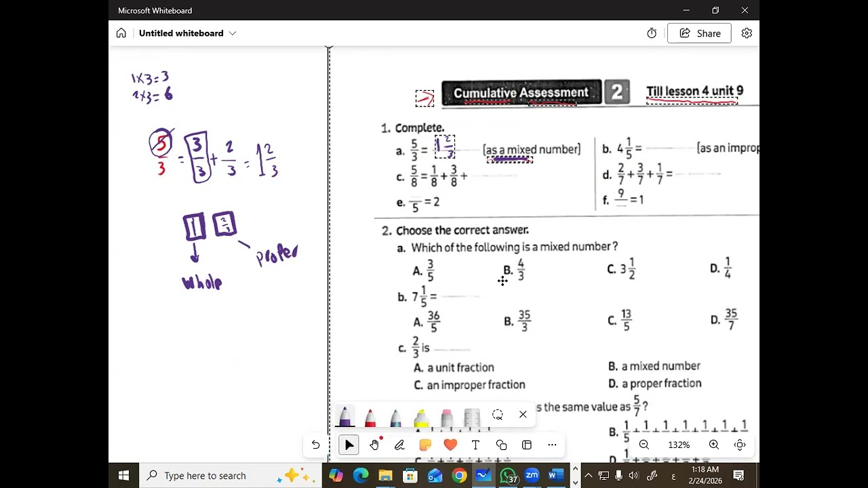Open the templates panel icon
The width and height of the screenshot is (868, 488).
(527, 445)
